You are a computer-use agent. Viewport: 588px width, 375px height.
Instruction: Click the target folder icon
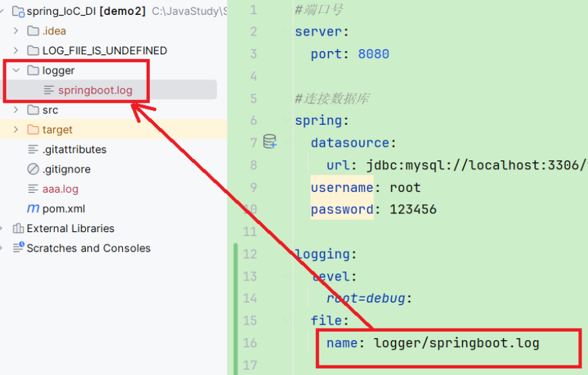pyautogui.click(x=34, y=129)
